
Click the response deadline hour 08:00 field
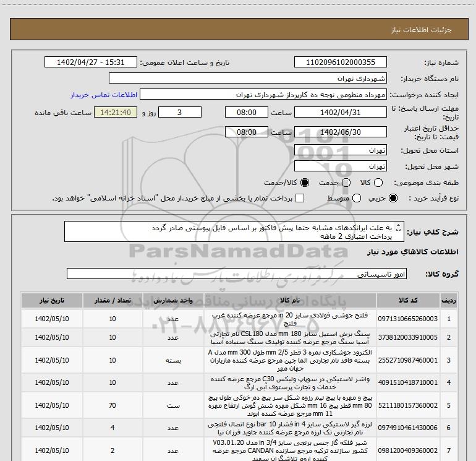[x=247, y=112]
